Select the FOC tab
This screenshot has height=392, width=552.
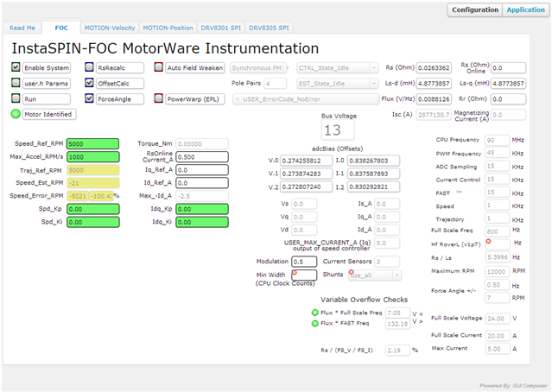click(61, 28)
